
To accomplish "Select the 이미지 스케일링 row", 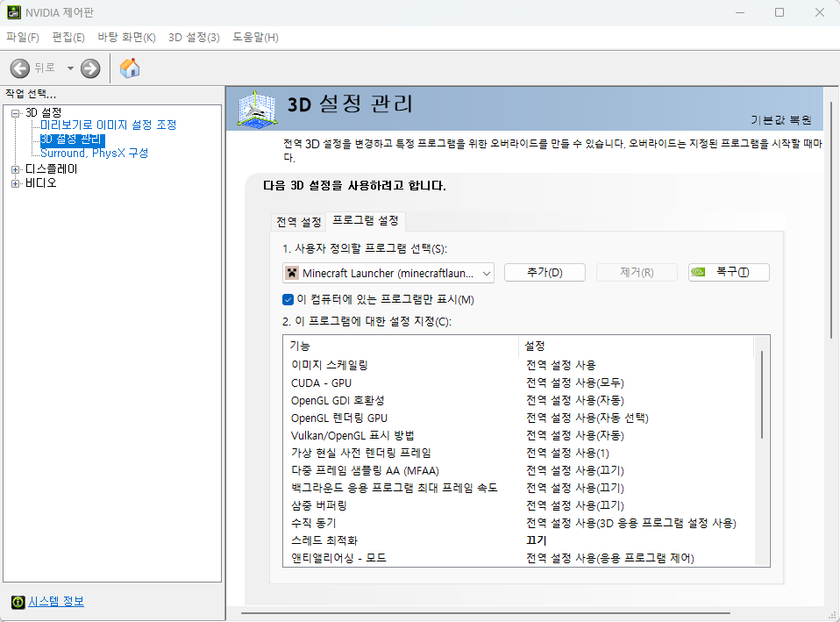I will [x=518, y=365].
